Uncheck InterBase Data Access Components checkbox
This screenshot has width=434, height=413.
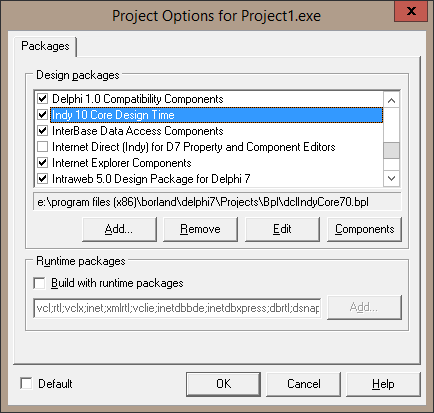click(x=42, y=131)
